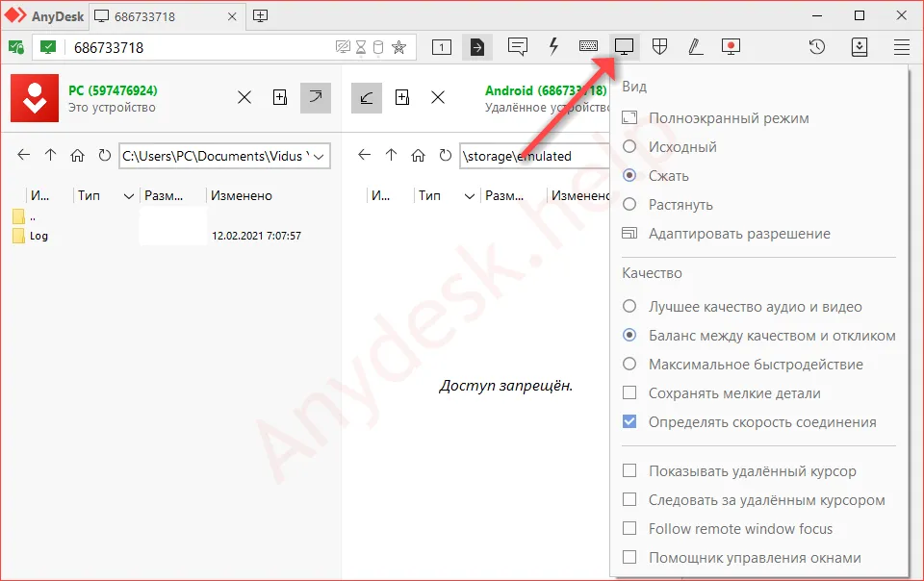
Task: Click the PC path field C:\Users\PC\Documents
Action: (224, 156)
